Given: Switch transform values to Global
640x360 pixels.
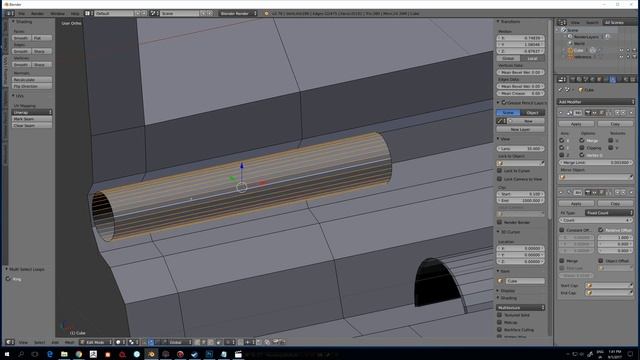Looking at the screenshot, I should click(x=508, y=58).
